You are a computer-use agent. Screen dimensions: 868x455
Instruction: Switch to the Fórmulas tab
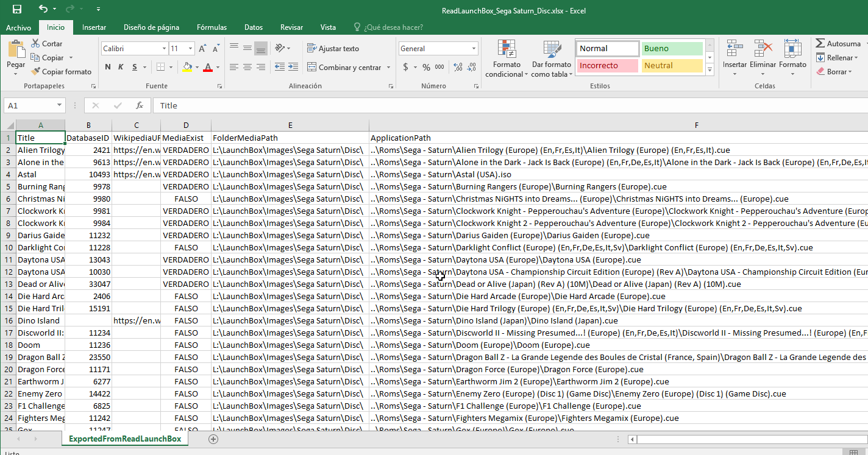click(x=212, y=27)
